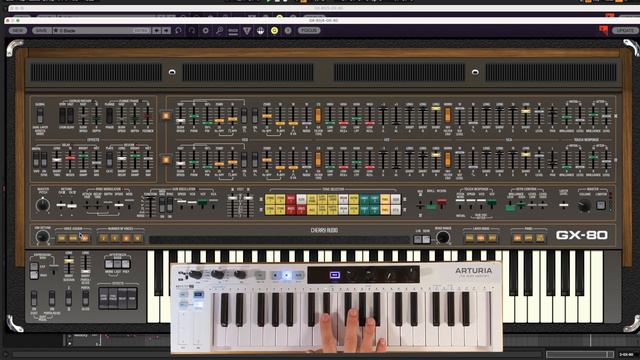This screenshot has width=640, height=360.
Task: Click the Bend Range knob
Action: (x=443, y=237)
